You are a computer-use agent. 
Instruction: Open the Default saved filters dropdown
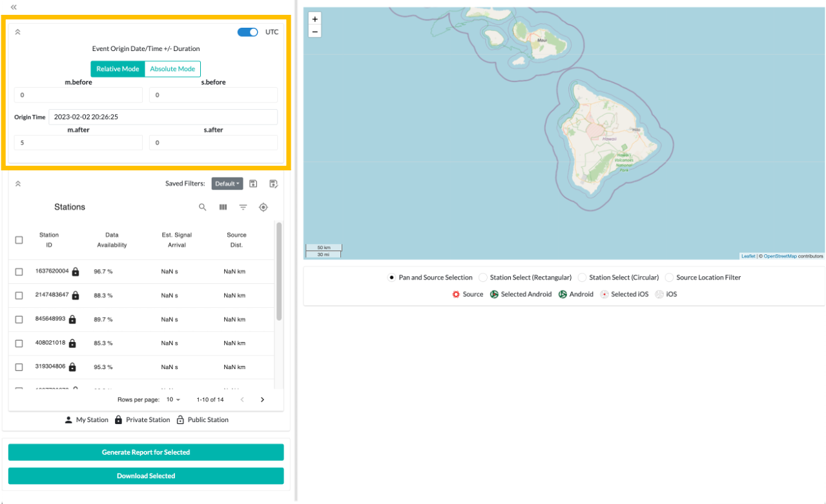pyautogui.click(x=227, y=184)
